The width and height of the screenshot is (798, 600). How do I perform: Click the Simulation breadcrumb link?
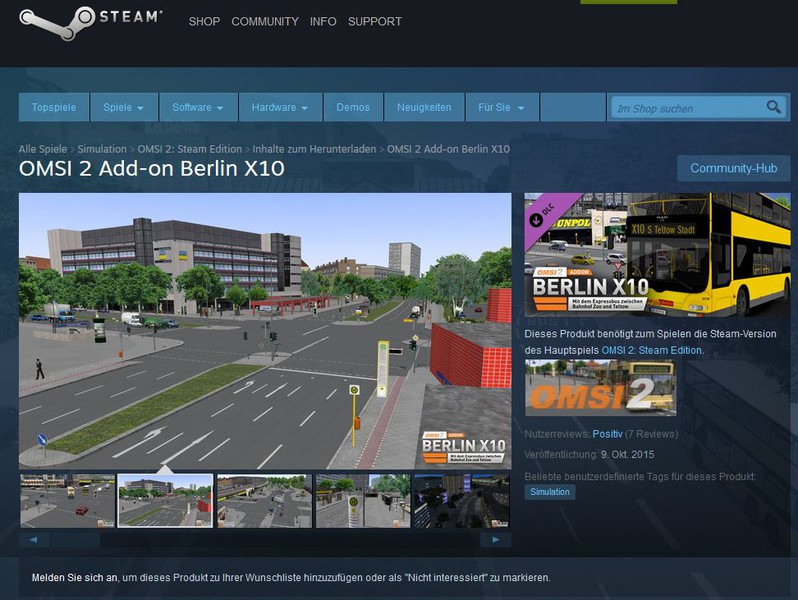[x=101, y=149]
